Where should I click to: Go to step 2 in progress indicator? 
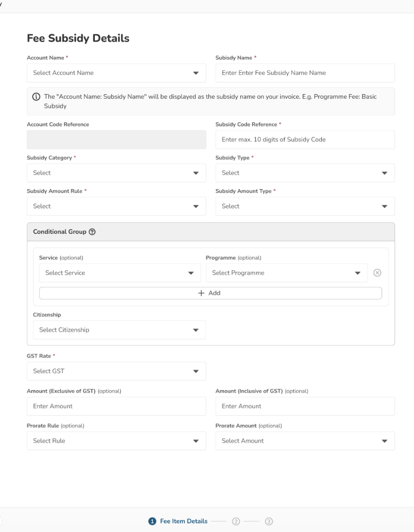click(x=236, y=521)
